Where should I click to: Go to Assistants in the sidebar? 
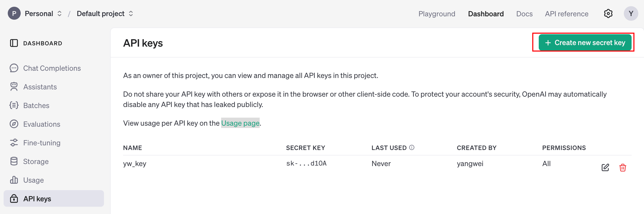pyautogui.click(x=40, y=87)
